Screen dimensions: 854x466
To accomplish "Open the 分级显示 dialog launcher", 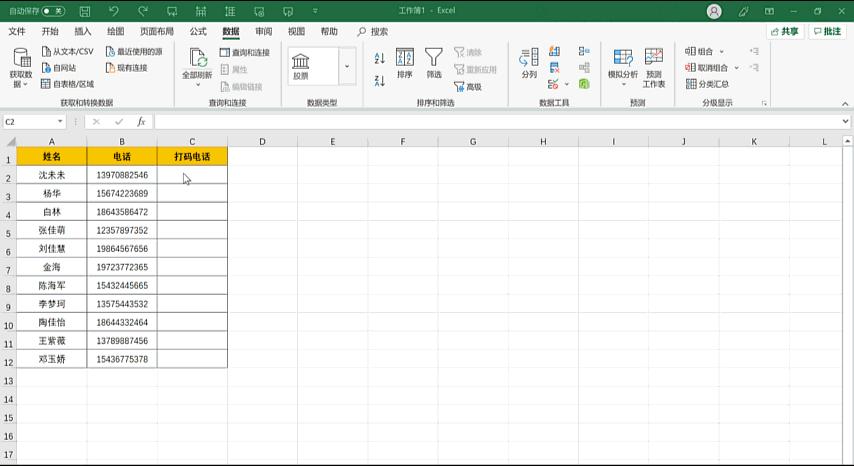I will [x=764, y=103].
